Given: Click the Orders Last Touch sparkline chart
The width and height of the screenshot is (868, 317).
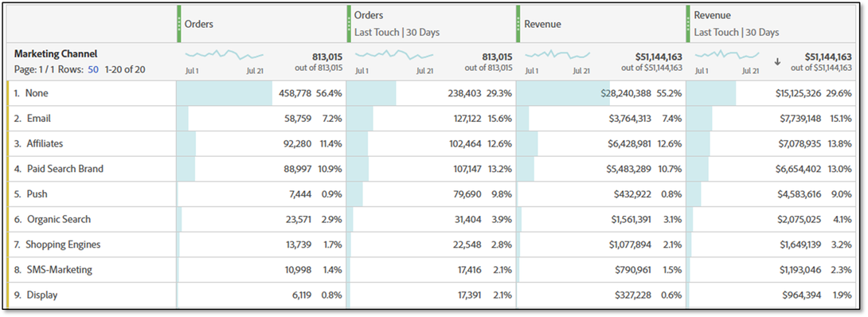Looking at the screenshot, I should [394, 55].
